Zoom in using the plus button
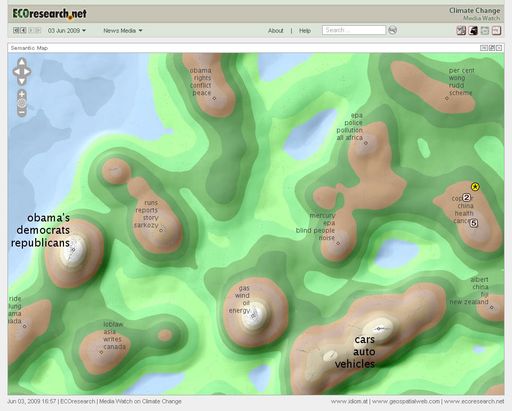This screenshot has width=512, height=411. tap(22, 94)
